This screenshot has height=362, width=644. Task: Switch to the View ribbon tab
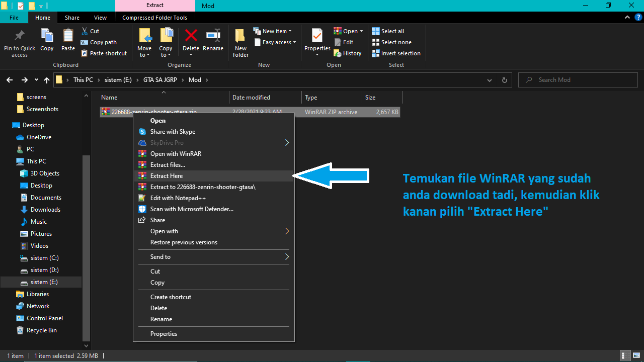point(100,18)
